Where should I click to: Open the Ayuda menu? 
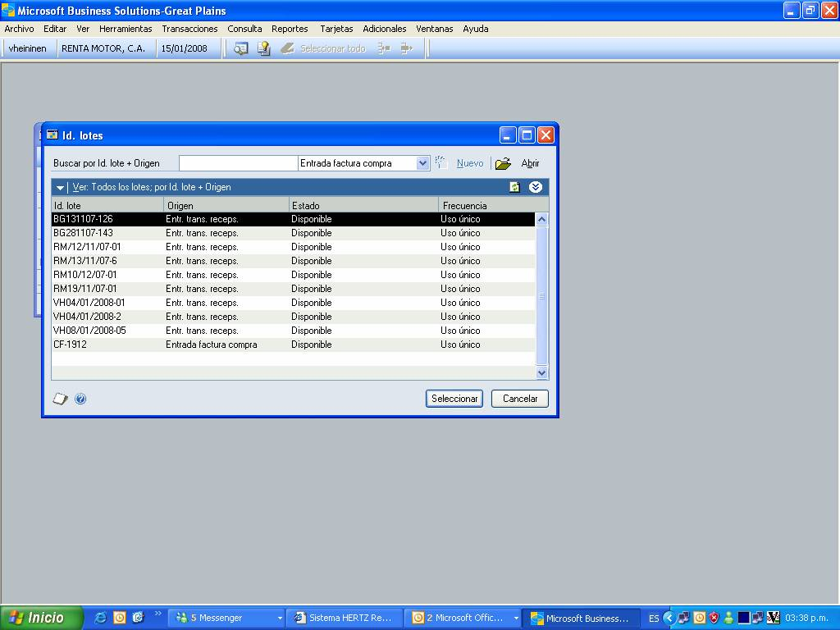[475, 29]
